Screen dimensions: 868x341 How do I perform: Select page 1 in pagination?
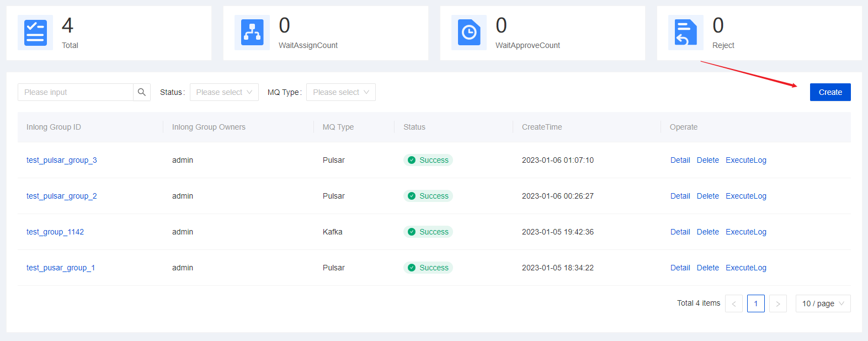pos(755,303)
